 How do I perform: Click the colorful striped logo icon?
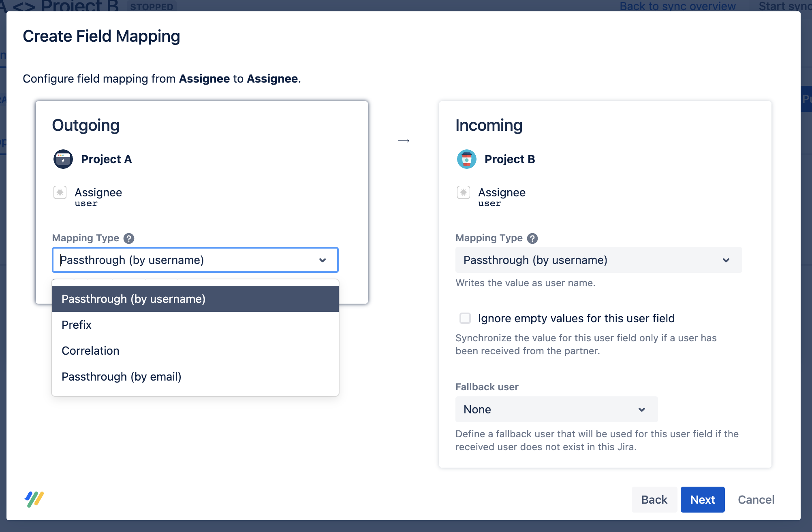click(34, 499)
